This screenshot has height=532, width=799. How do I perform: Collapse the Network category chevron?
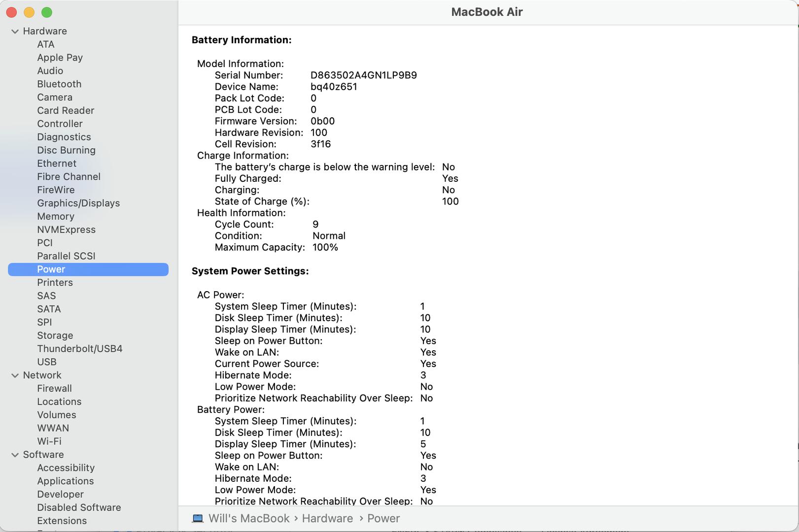click(15, 375)
